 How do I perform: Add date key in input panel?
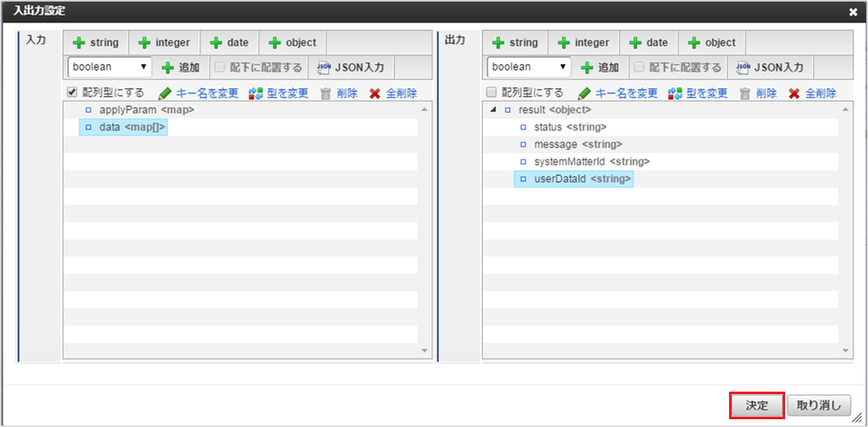pos(229,42)
